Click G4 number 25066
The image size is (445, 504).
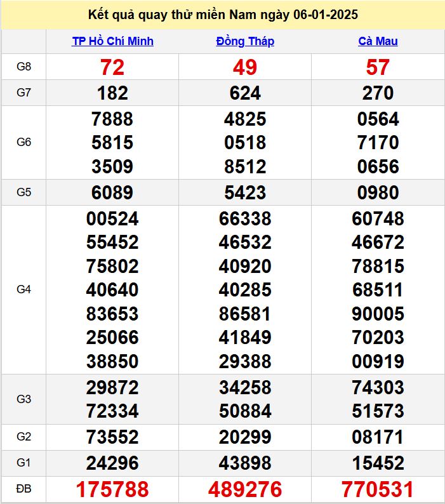pos(112,337)
